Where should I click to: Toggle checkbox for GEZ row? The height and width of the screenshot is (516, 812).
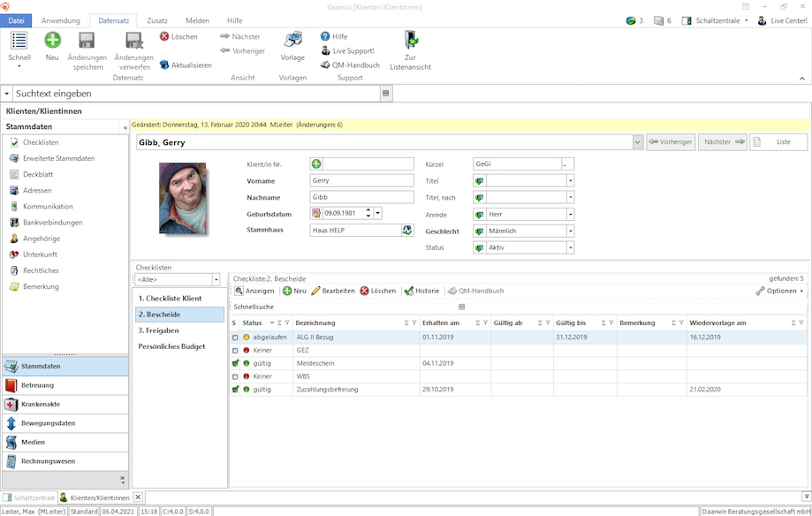[x=235, y=350]
